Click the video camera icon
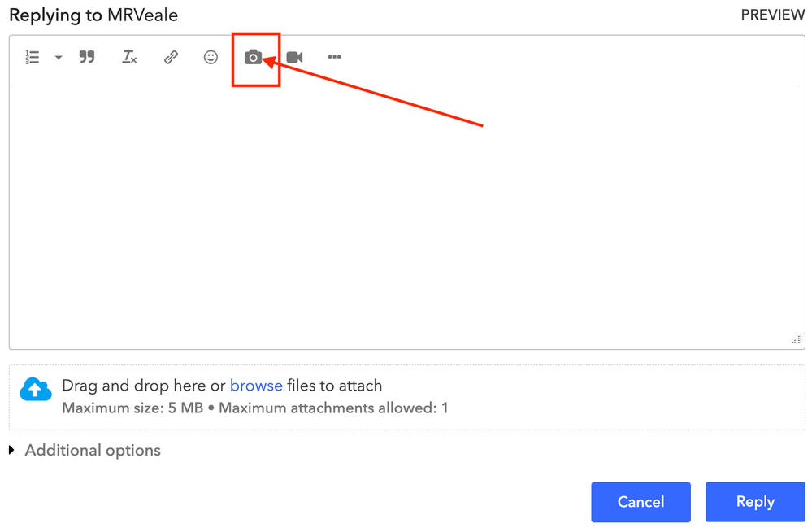The image size is (812, 528). (294, 57)
